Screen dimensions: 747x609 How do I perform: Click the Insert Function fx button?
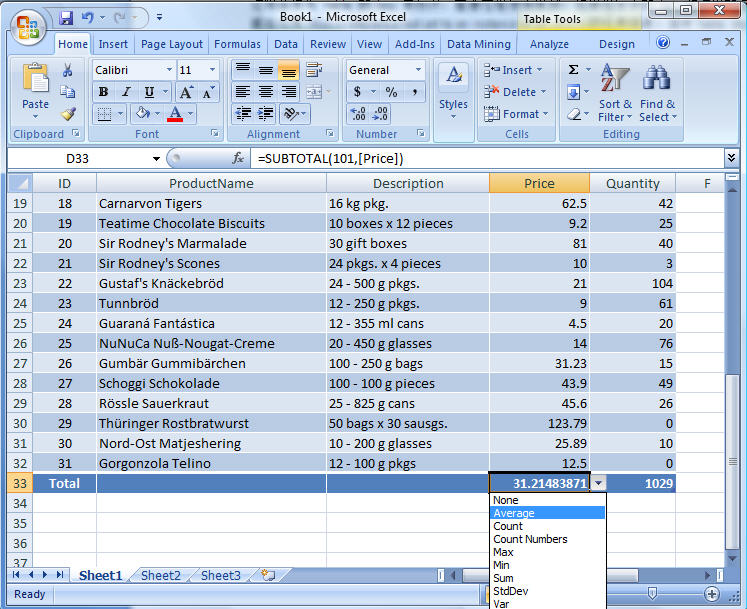[238, 158]
